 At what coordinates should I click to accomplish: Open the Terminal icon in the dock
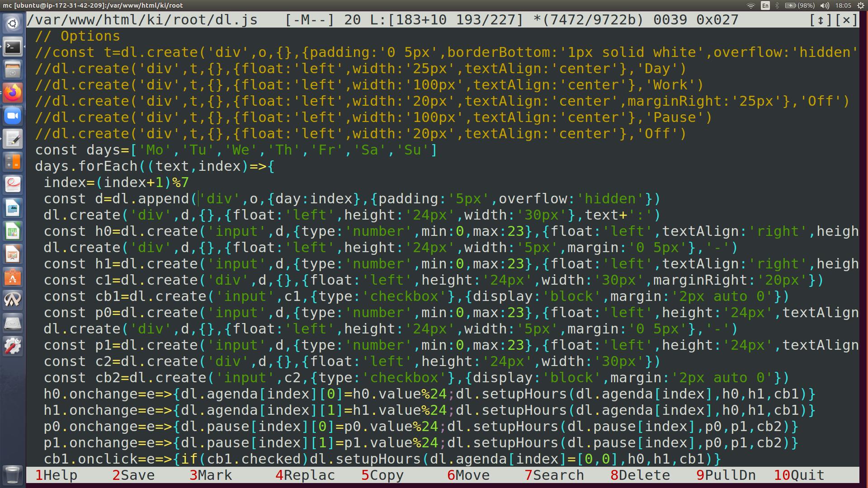13,47
